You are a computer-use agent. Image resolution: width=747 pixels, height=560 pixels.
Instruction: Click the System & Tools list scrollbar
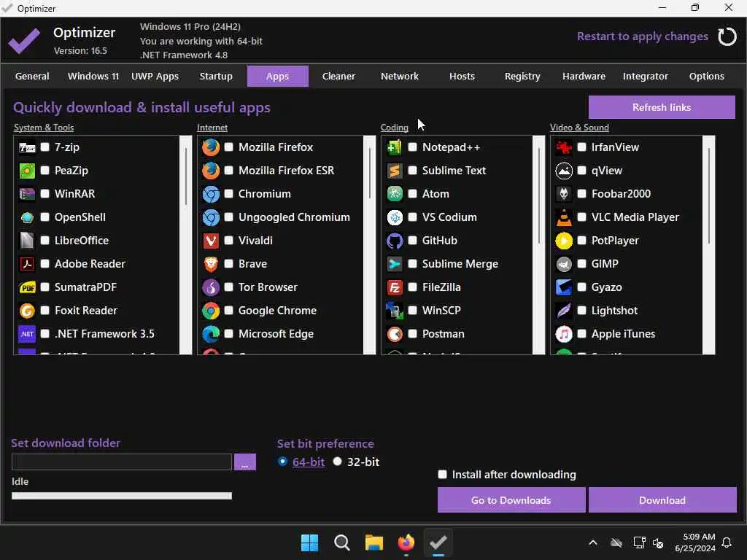(186, 245)
